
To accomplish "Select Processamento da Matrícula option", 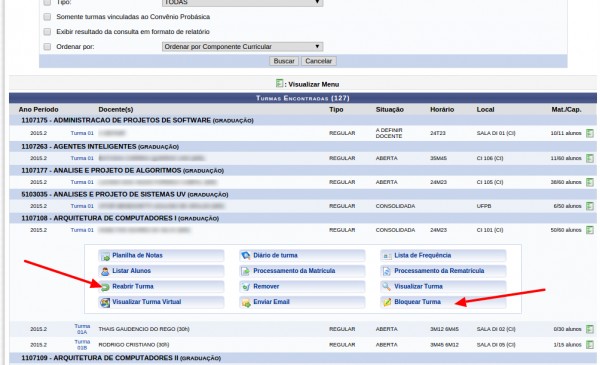I will pyautogui.click(x=302, y=270).
